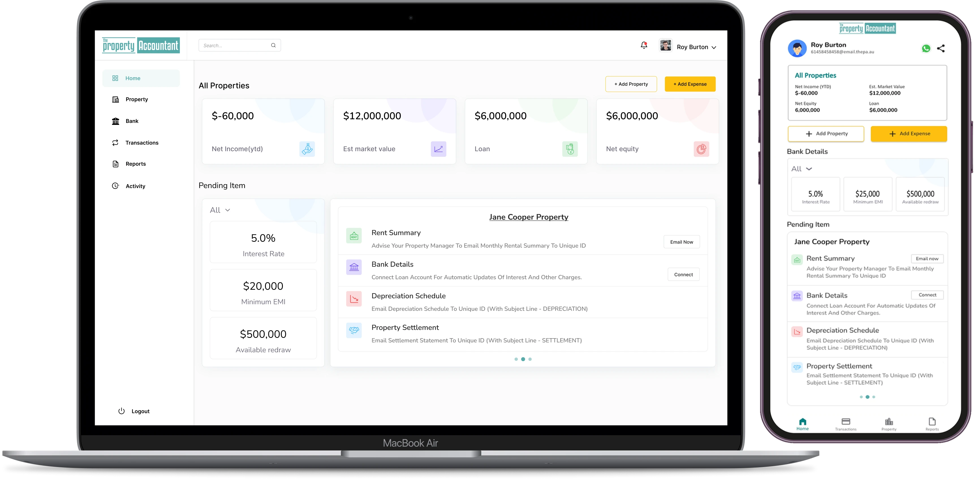Click the Reports sidebar navigation icon
The image size is (980, 480).
tap(115, 164)
